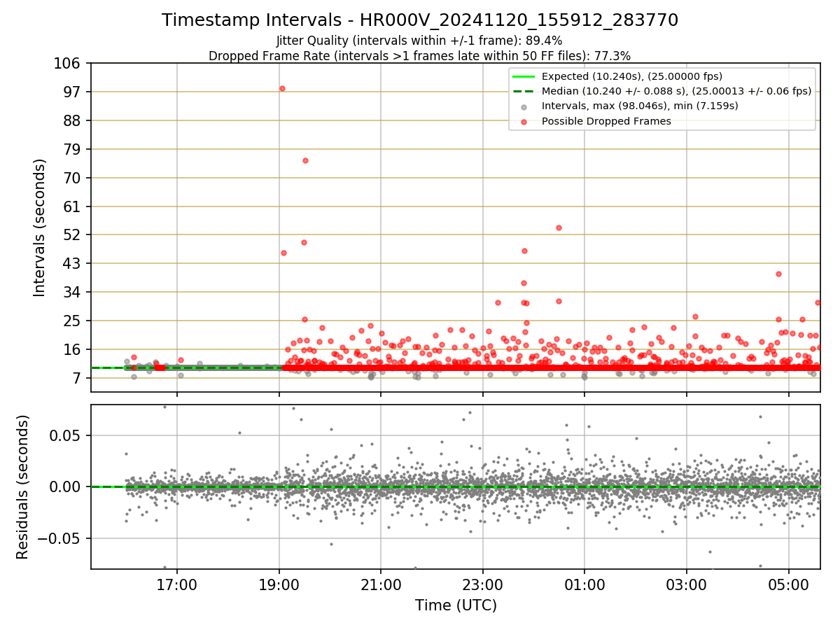Click the gray dot marker in legend
This screenshot has height=630, width=840.
tap(524, 106)
